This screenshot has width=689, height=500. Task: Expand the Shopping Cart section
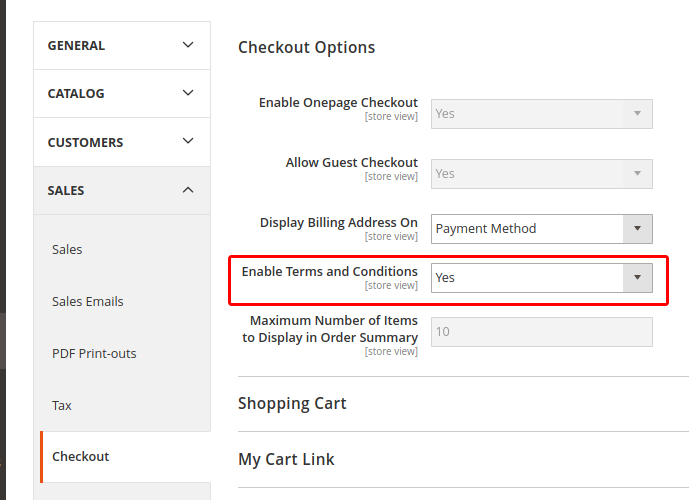pos(292,404)
